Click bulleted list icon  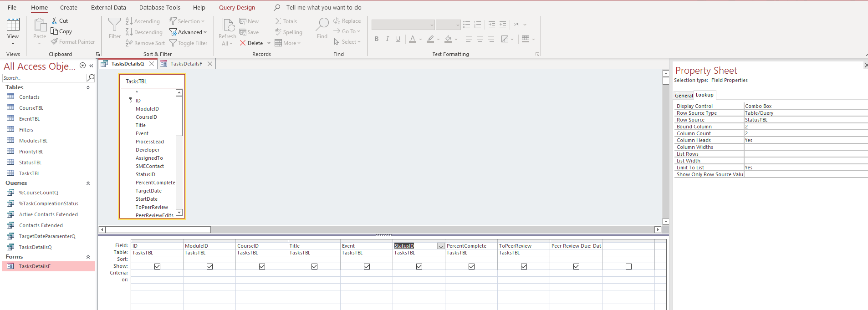pyautogui.click(x=467, y=25)
